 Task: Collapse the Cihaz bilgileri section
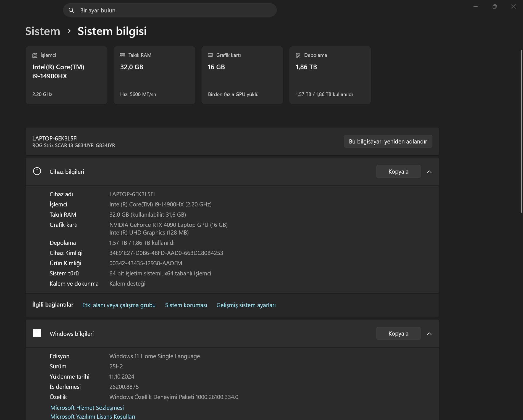tap(429, 172)
